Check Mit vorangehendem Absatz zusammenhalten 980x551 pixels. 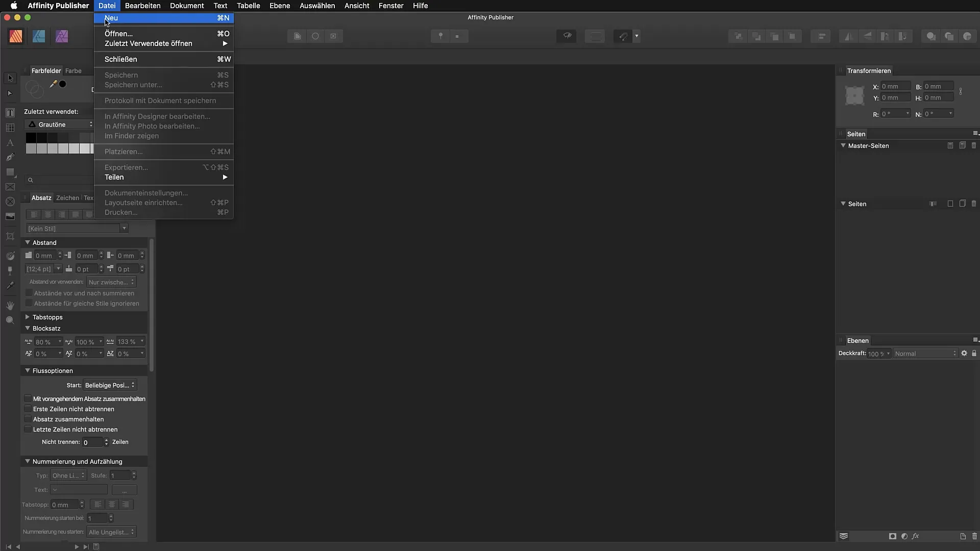point(28,398)
